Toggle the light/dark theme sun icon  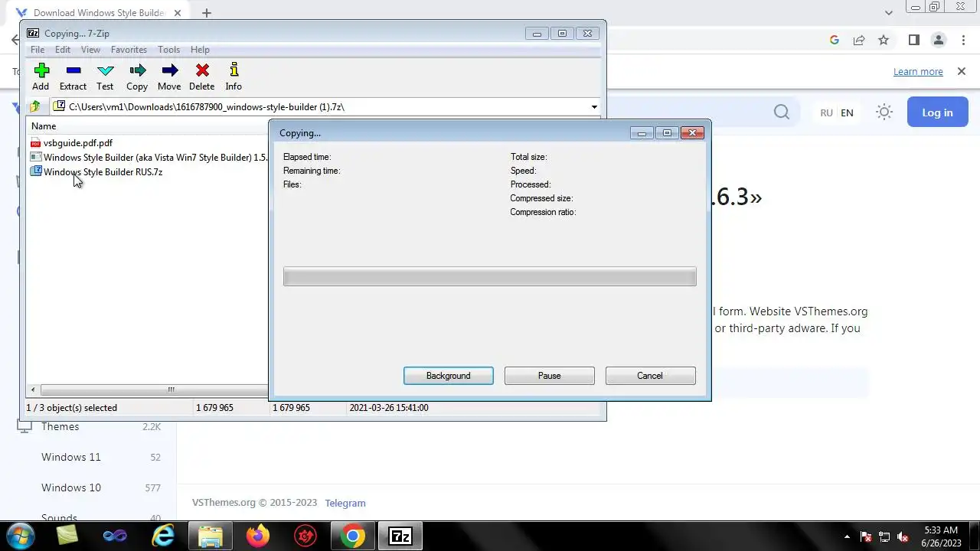884,112
